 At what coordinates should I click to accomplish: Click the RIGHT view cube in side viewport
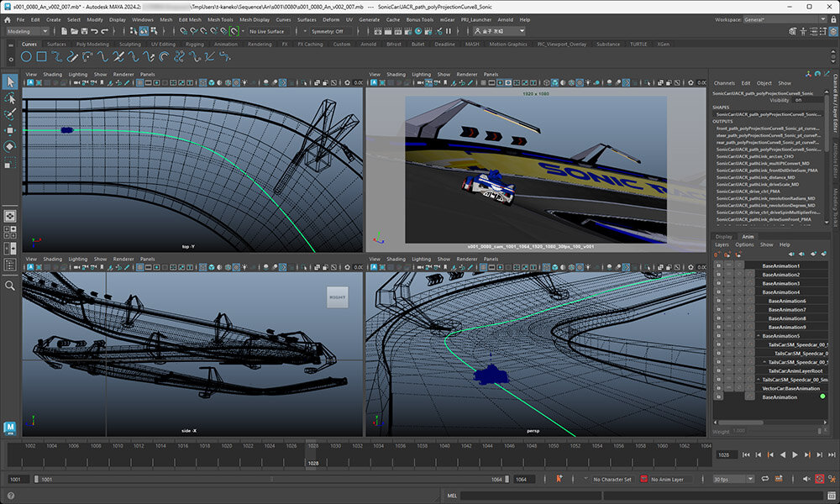point(337,297)
